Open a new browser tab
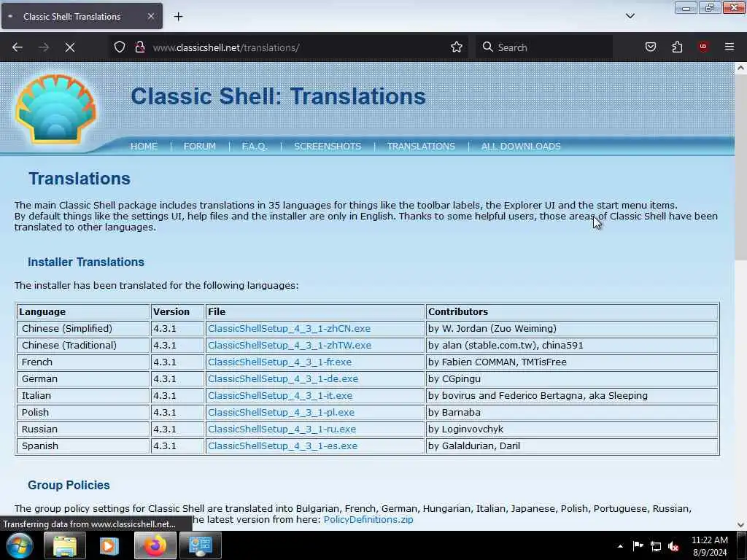The width and height of the screenshot is (747, 560). coord(178,17)
